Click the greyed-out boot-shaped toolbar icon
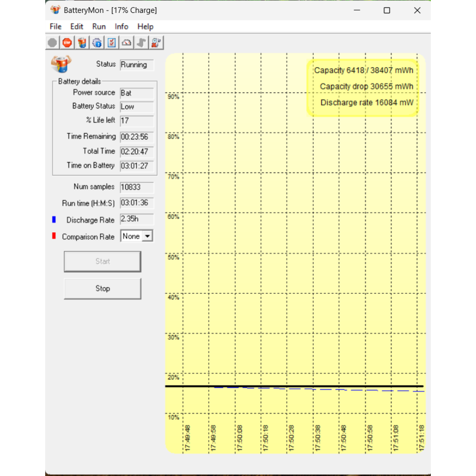This screenshot has width=476, height=476. [141, 43]
